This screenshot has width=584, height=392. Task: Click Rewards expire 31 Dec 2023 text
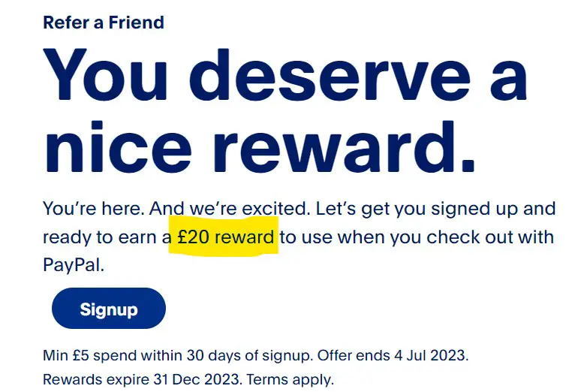(141, 380)
